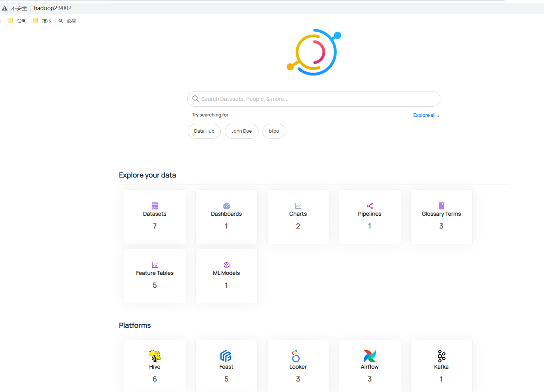Image resolution: width=544 pixels, height=392 pixels.
Task: Click the Looker platform logo
Action: pos(296,356)
